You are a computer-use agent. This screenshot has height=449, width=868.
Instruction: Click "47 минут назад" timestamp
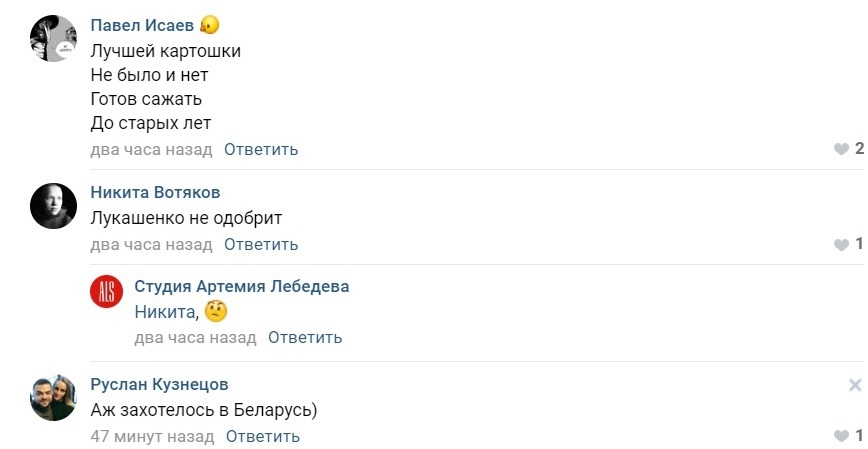pos(152,436)
